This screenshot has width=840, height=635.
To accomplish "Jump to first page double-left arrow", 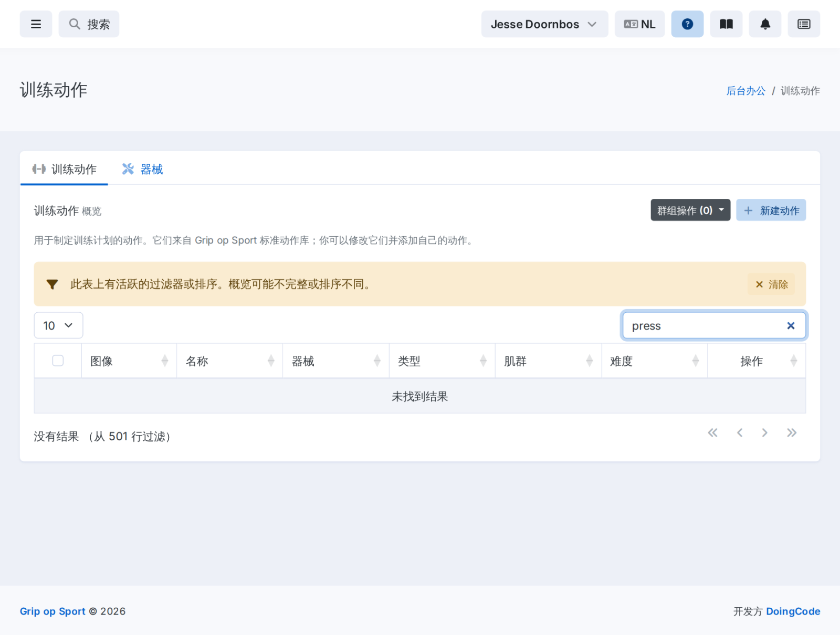I will [712, 433].
